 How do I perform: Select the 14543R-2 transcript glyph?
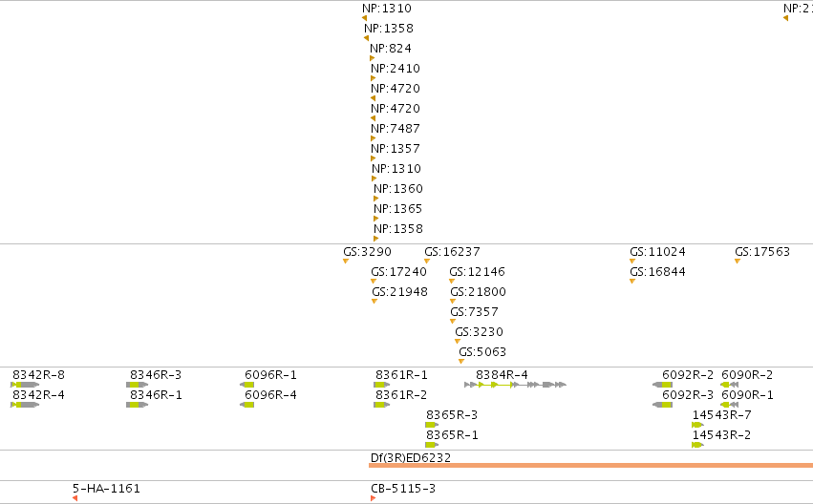[697, 445]
